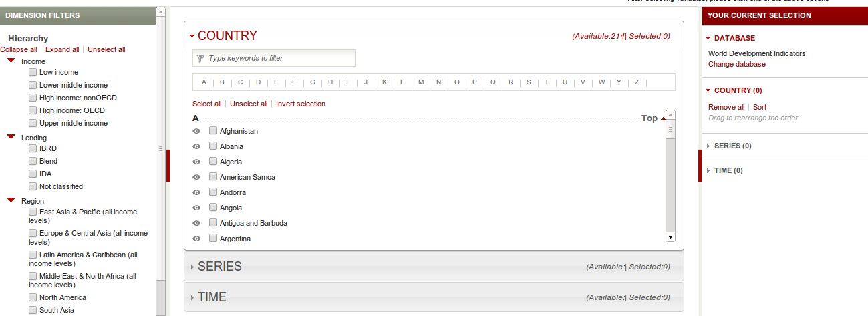The image size is (868, 316).
Task: Click the eye icon beside Afghanistan
Action: pyautogui.click(x=196, y=131)
